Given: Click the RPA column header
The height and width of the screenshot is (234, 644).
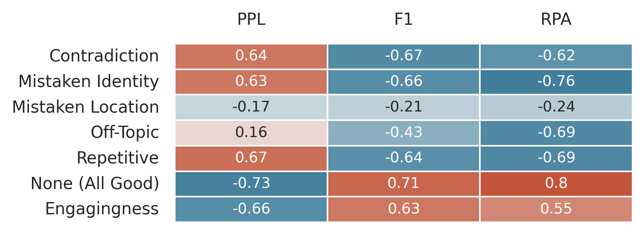Looking at the screenshot, I should coord(556,20).
